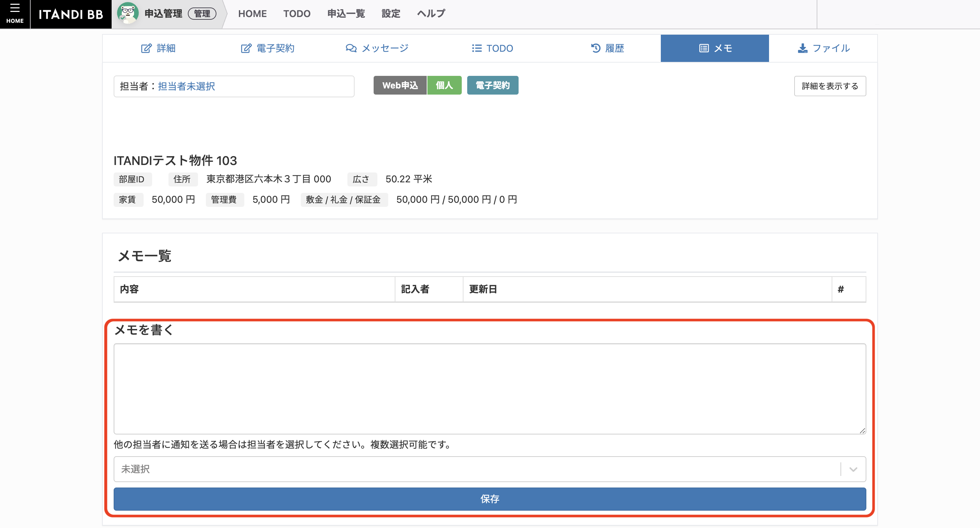Click the 管理費 label
This screenshot has height=528, width=980.
(x=224, y=200)
